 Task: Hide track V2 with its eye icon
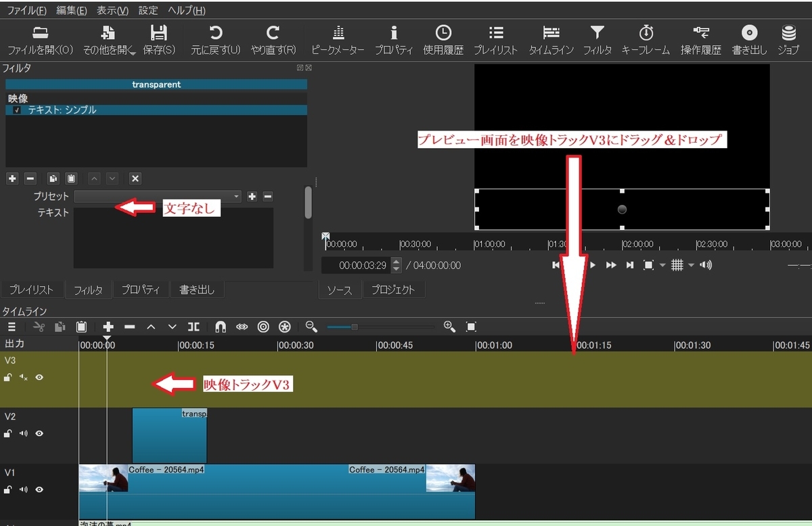(x=39, y=433)
